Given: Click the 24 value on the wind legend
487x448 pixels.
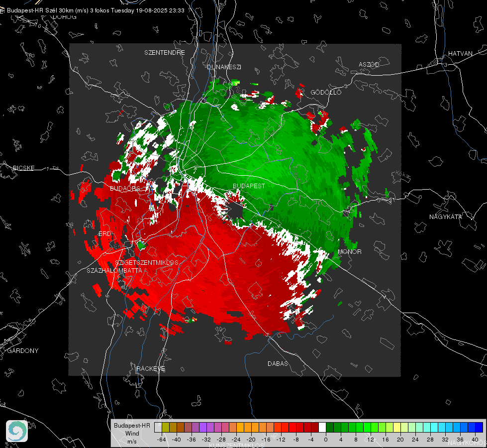Looking at the screenshot, I should point(415,440).
